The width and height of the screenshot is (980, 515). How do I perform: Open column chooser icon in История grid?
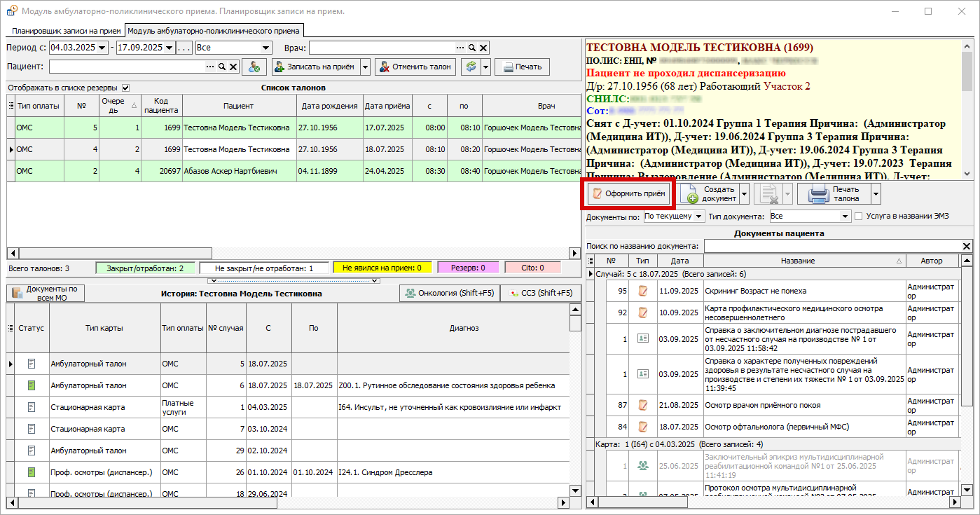pos(11,328)
